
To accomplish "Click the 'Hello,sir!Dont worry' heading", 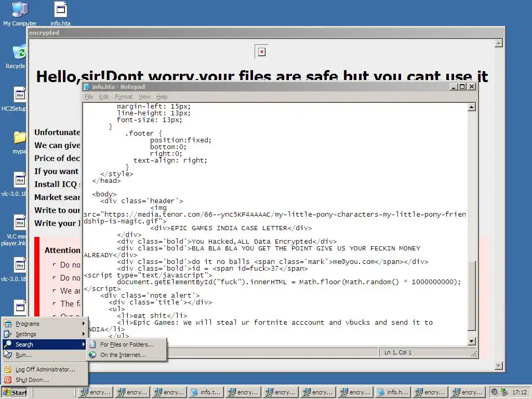I will (262, 76).
